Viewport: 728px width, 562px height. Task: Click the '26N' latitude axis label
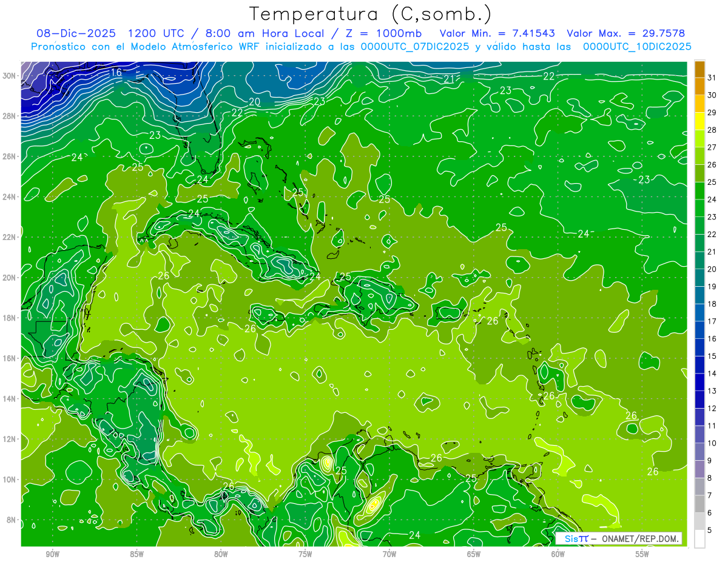point(10,156)
